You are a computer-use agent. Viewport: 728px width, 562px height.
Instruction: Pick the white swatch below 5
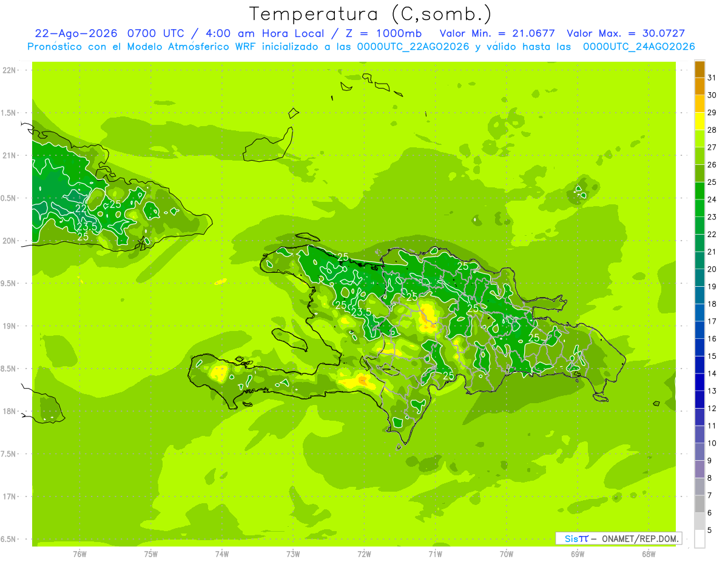[699, 539]
